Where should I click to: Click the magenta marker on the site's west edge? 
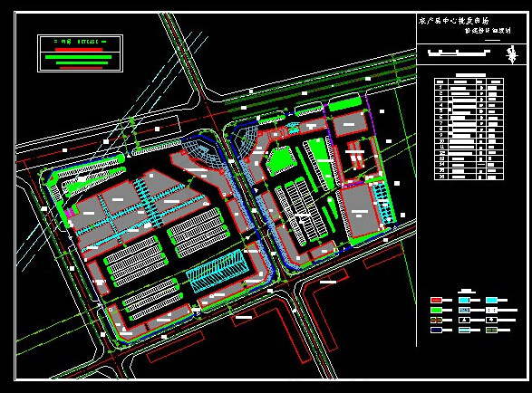(70, 213)
